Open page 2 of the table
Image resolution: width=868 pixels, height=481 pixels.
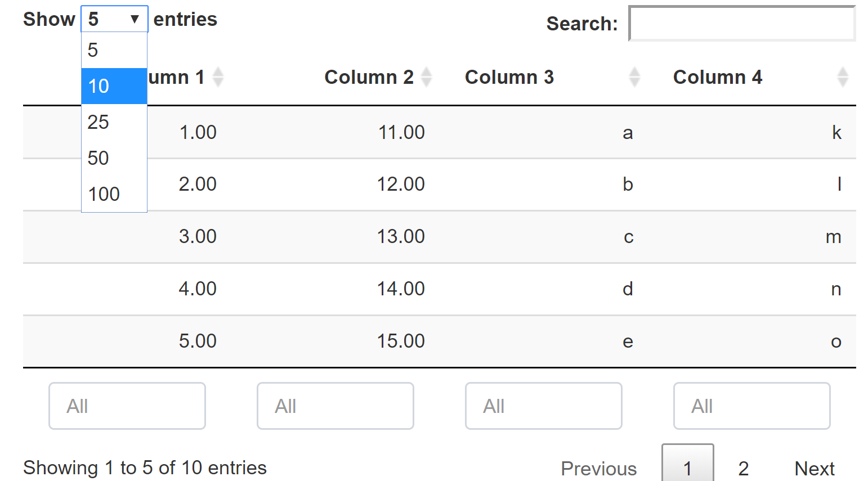(743, 468)
